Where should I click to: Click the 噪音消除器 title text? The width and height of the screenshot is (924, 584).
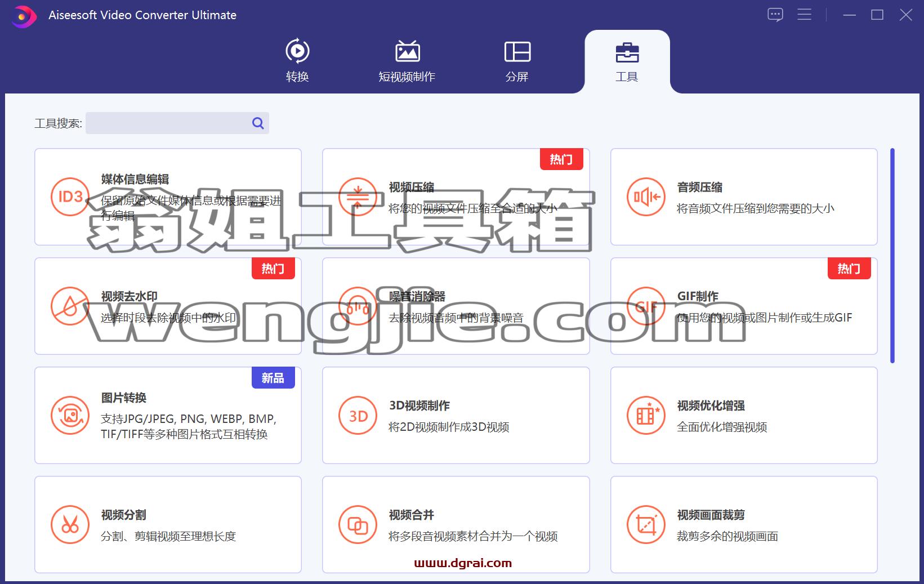pyautogui.click(x=417, y=296)
